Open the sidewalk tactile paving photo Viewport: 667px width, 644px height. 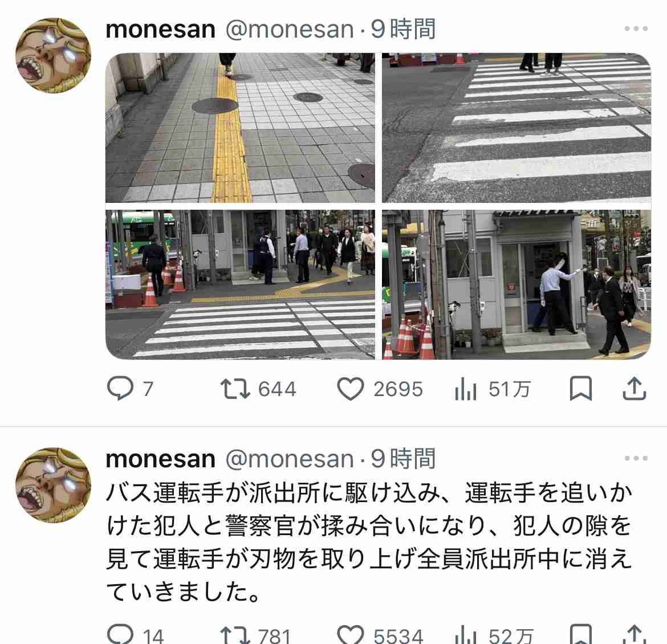pos(240,128)
